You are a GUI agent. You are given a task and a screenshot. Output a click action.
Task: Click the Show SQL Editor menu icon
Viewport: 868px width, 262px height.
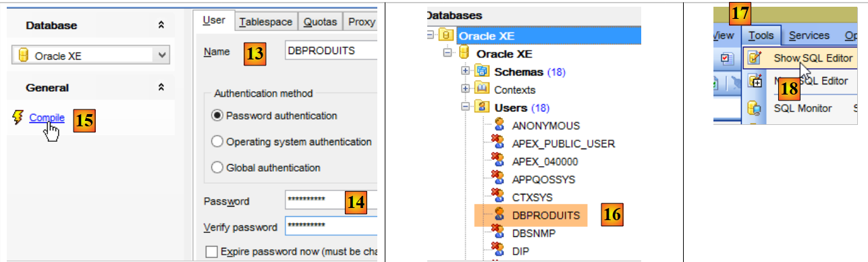tap(755, 59)
